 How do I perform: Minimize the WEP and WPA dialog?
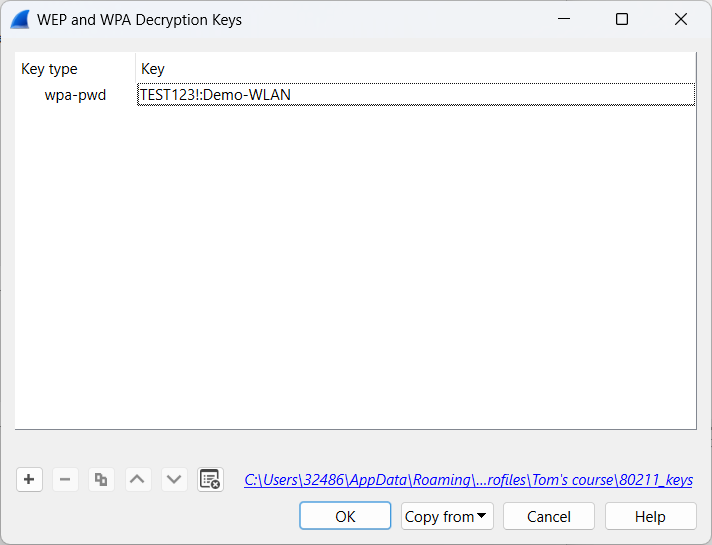click(x=563, y=19)
